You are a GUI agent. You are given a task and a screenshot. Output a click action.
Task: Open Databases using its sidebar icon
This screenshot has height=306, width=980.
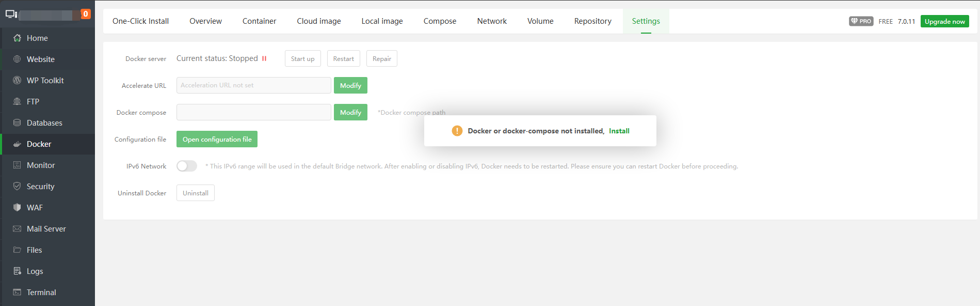tap(17, 123)
